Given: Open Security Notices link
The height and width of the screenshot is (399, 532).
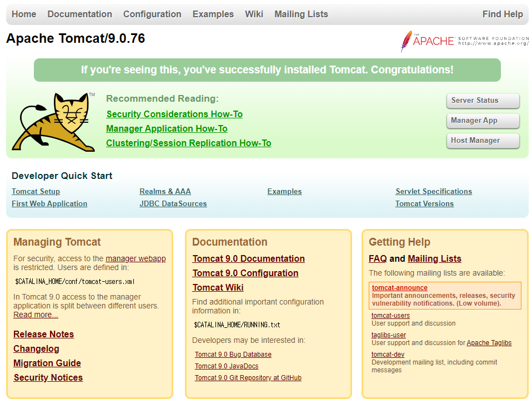Looking at the screenshot, I should pos(48,378).
